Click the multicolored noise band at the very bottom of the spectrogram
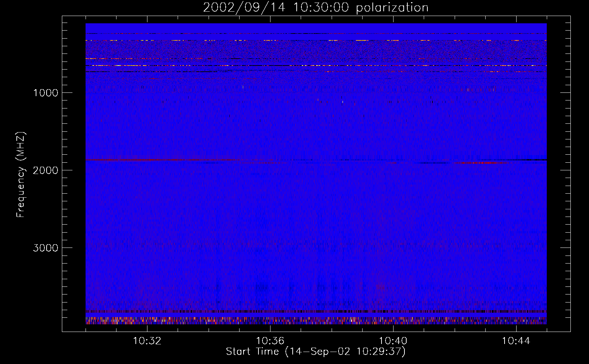This screenshot has height=364, width=589. pyautogui.click(x=316, y=320)
